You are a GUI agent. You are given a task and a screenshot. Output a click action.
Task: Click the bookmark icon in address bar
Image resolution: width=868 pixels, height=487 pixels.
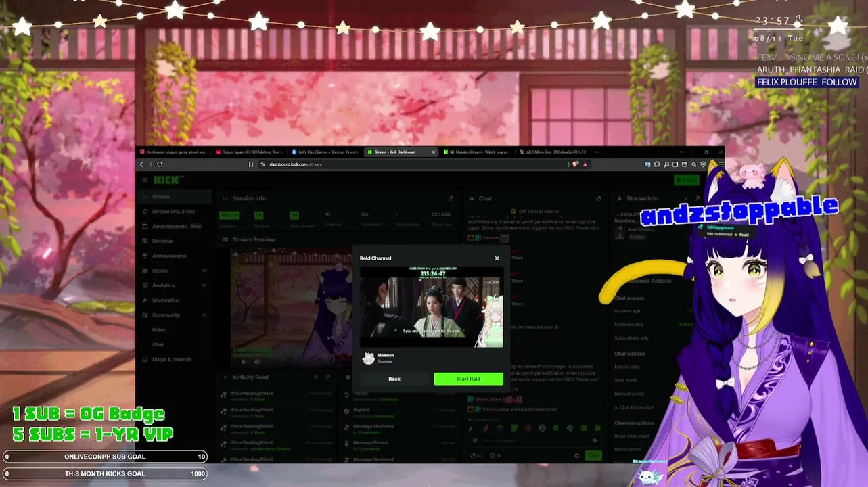251,164
